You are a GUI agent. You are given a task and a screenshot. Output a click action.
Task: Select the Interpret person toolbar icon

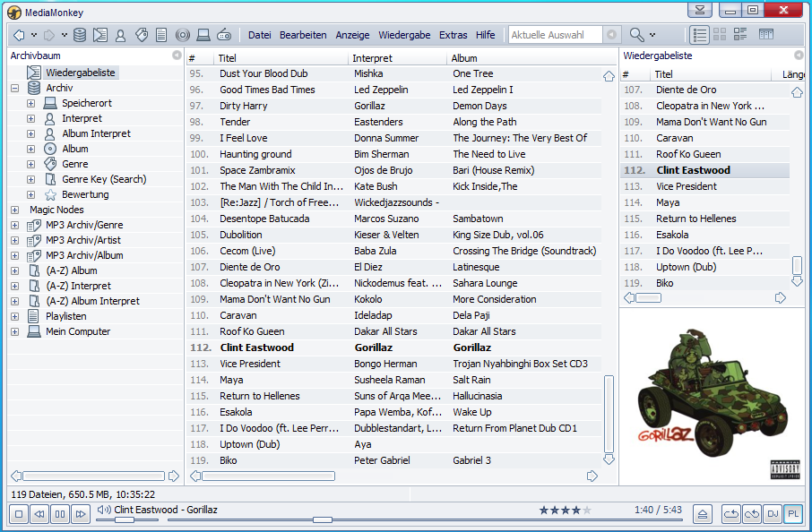pos(121,35)
